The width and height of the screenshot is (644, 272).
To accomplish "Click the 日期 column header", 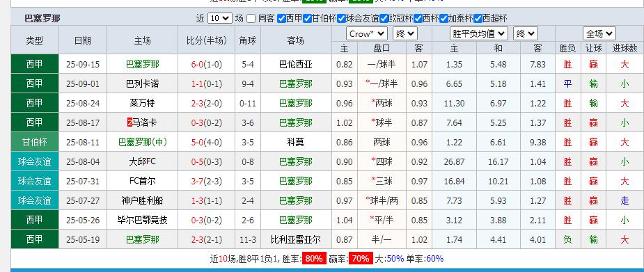I will pyautogui.click(x=83, y=40).
